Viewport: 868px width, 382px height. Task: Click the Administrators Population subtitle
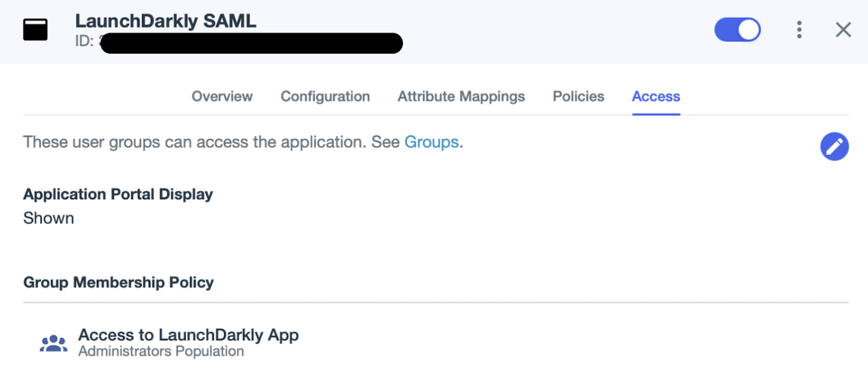point(161,352)
